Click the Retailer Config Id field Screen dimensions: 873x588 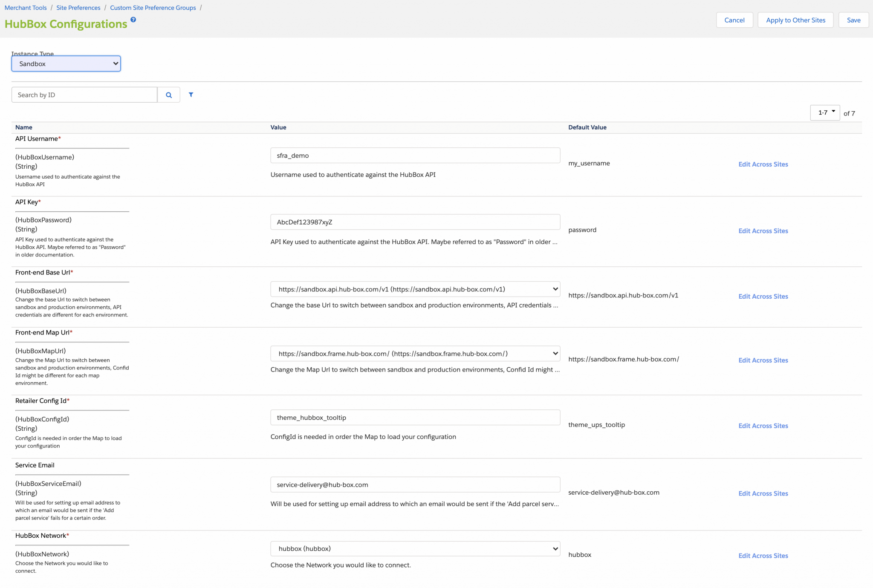click(x=415, y=418)
